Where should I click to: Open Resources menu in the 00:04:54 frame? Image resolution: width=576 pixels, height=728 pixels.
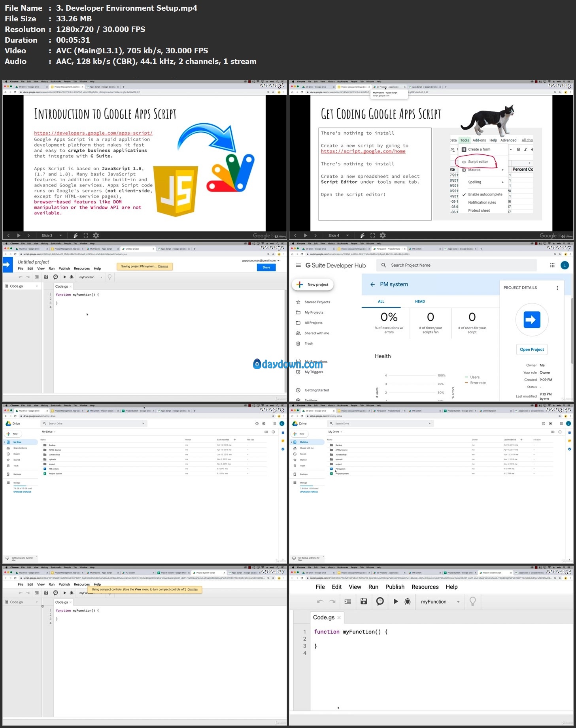click(425, 587)
